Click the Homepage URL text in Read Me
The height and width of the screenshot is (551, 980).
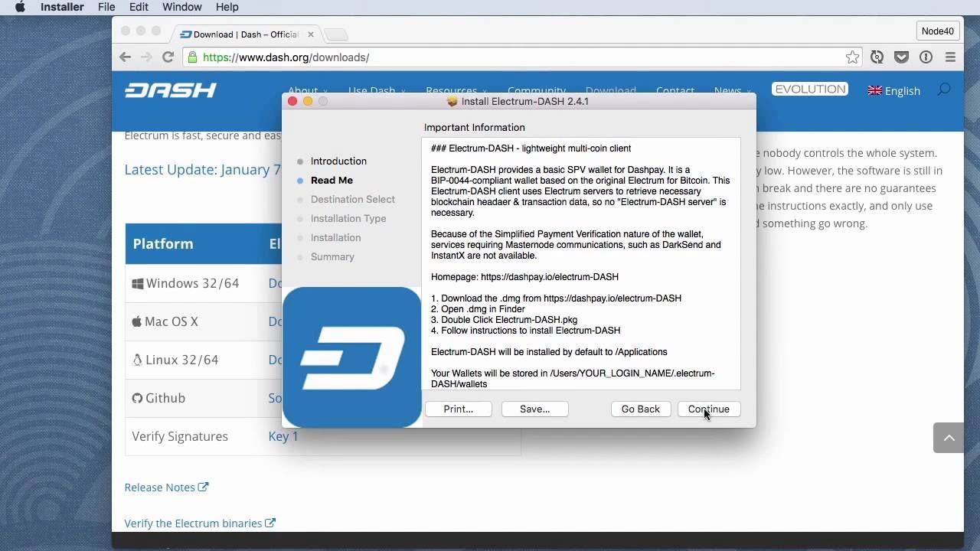[550, 277]
